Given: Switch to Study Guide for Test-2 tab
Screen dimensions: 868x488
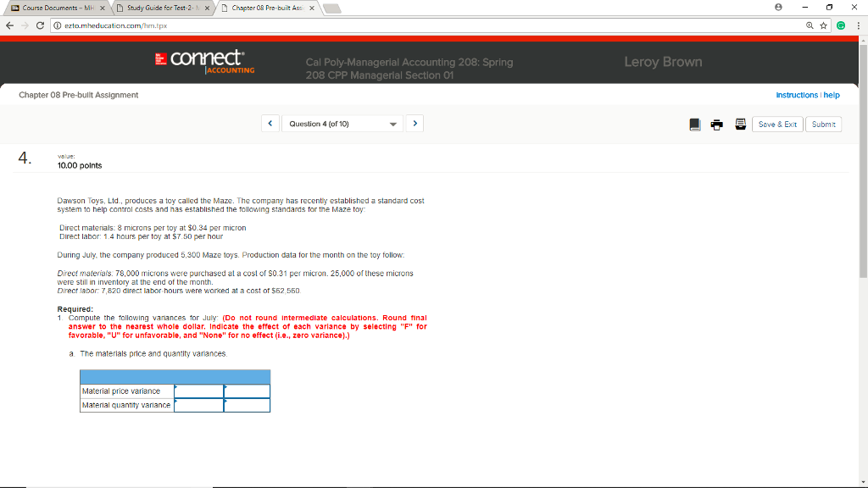Looking at the screenshot, I should click(x=160, y=8).
